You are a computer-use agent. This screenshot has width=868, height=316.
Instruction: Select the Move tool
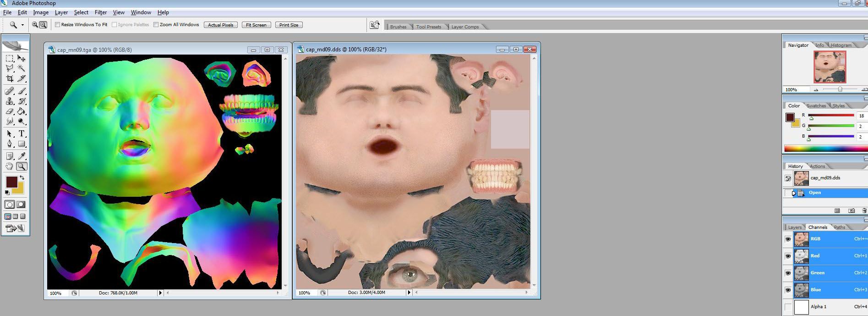(x=21, y=59)
